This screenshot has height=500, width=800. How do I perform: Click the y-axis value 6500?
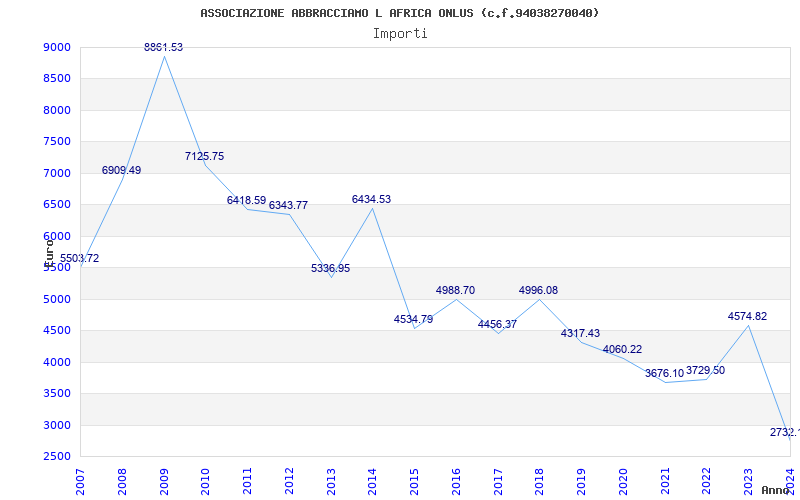coord(57,205)
